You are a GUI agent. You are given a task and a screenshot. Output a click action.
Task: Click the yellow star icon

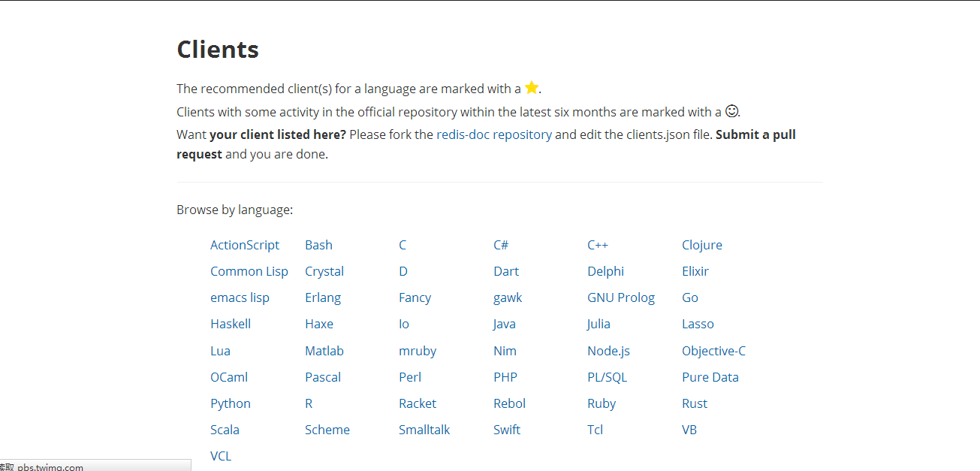532,88
